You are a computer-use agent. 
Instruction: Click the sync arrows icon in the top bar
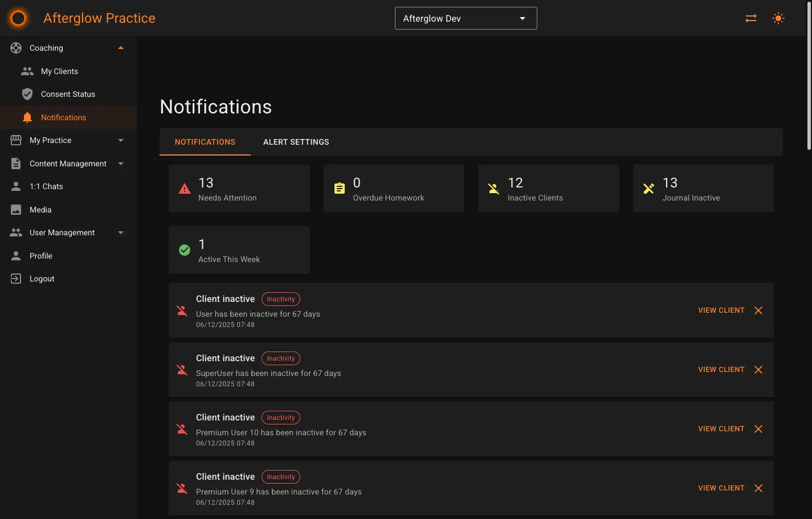(750, 18)
